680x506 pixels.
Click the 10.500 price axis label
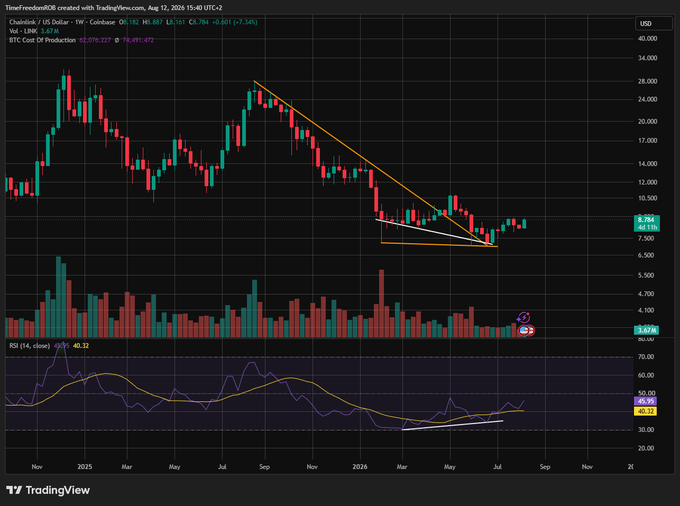pos(647,198)
